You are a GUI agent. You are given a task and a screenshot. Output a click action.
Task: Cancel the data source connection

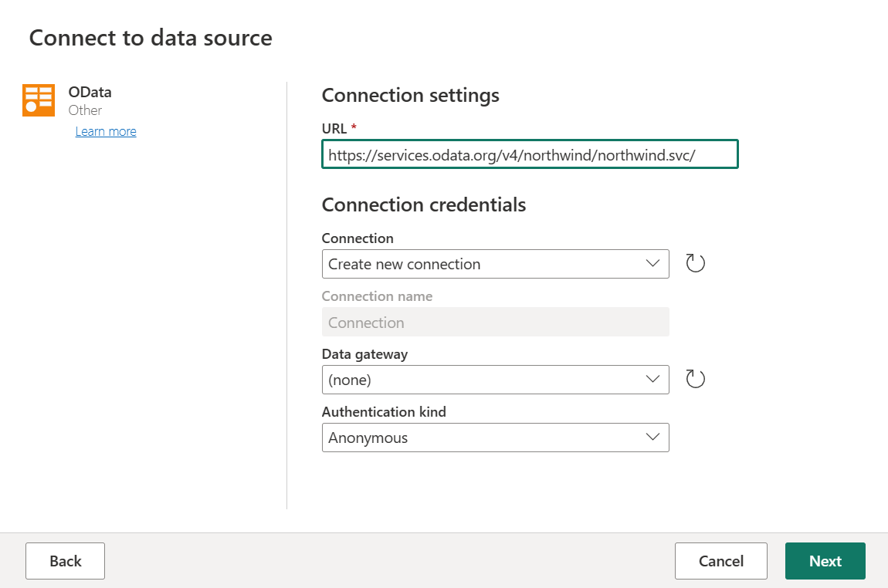pyautogui.click(x=720, y=561)
